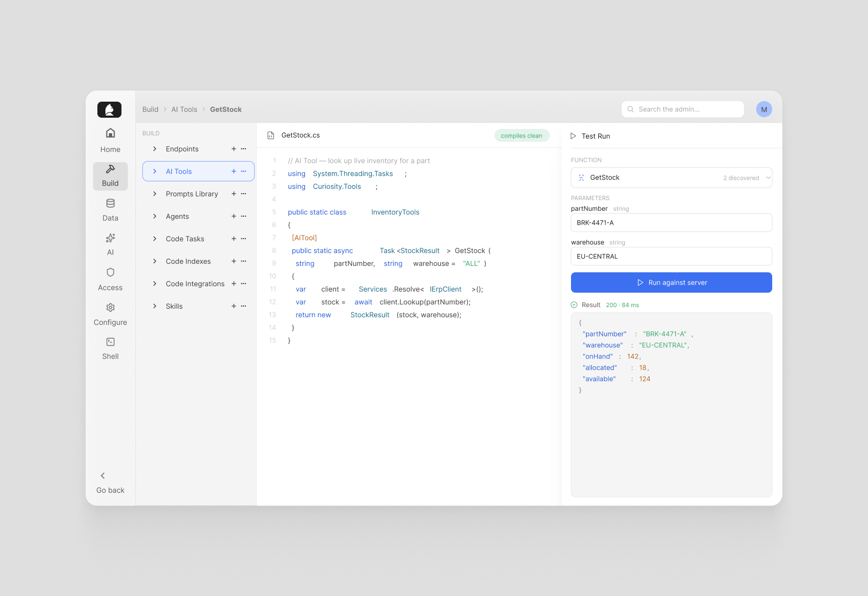
Task: Go to AI Tools in the breadcrumb
Action: [x=184, y=109]
